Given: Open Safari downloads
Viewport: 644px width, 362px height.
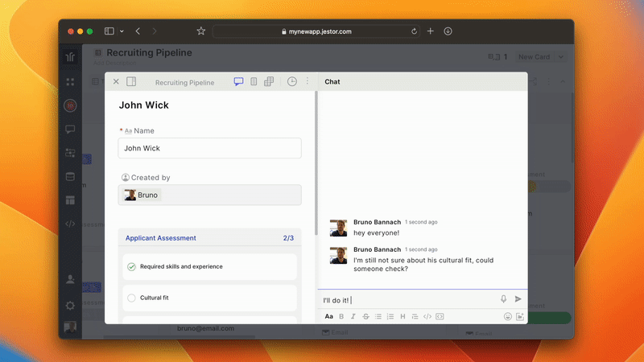Looking at the screenshot, I should (448, 31).
